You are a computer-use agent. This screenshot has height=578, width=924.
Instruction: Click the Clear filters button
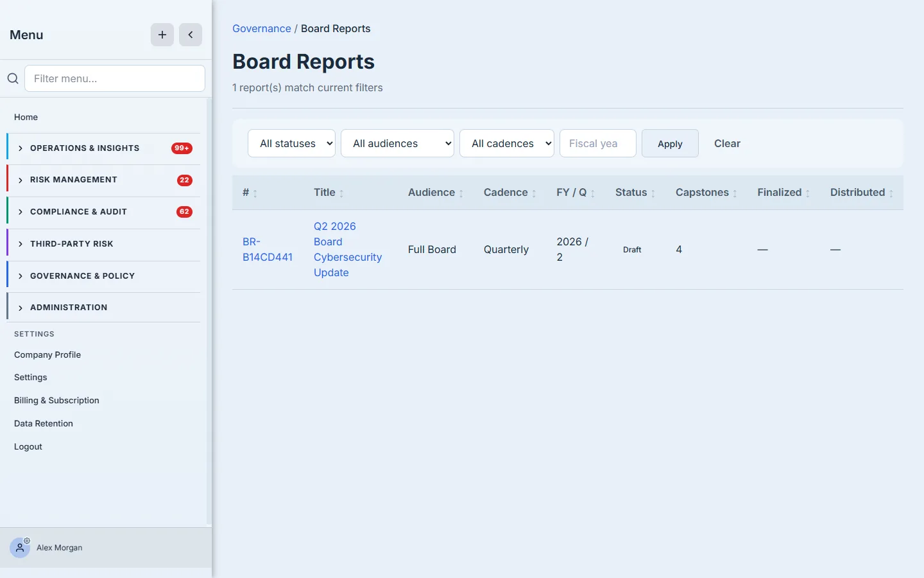[727, 143]
